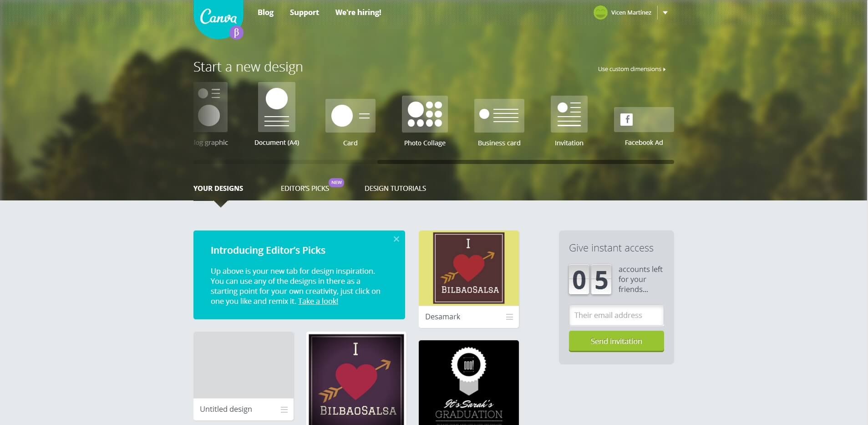The width and height of the screenshot is (868, 425).
Task: Follow the Take a look! link
Action: click(318, 301)
